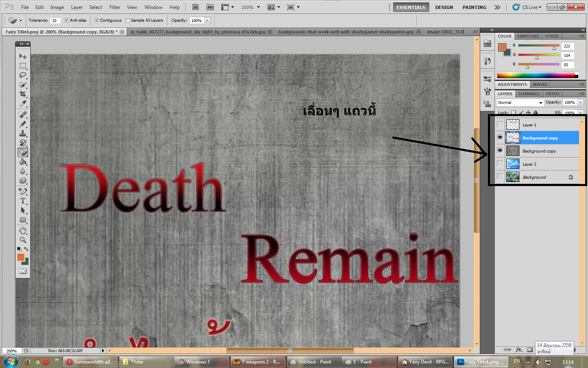Switch to the Painting workspace

[474, 7]
